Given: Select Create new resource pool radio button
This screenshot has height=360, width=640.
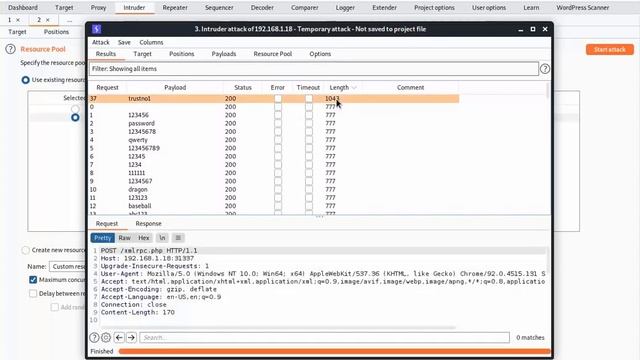Looking at the screenshot, I should 25,250.
